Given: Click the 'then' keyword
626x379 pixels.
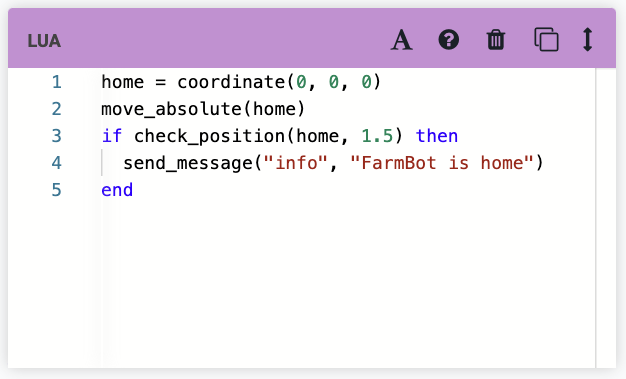Looking at the screenshot, I should click(437, 136).
